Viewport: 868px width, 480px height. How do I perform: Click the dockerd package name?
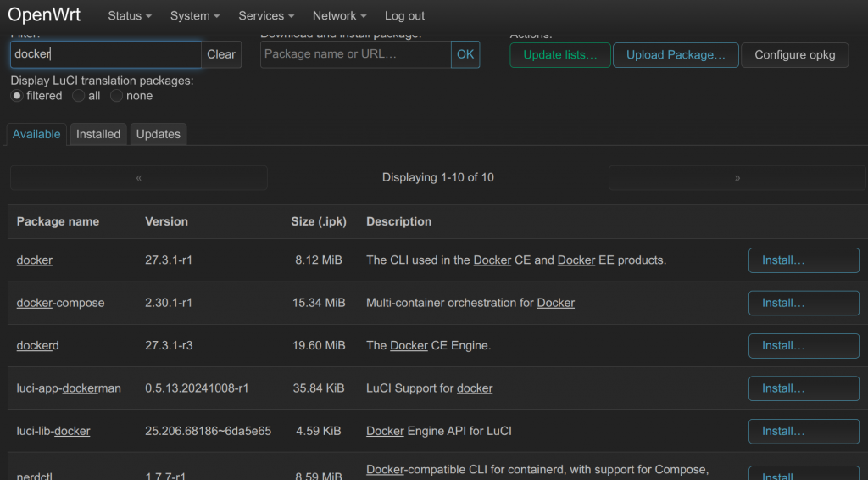[37, 345]
